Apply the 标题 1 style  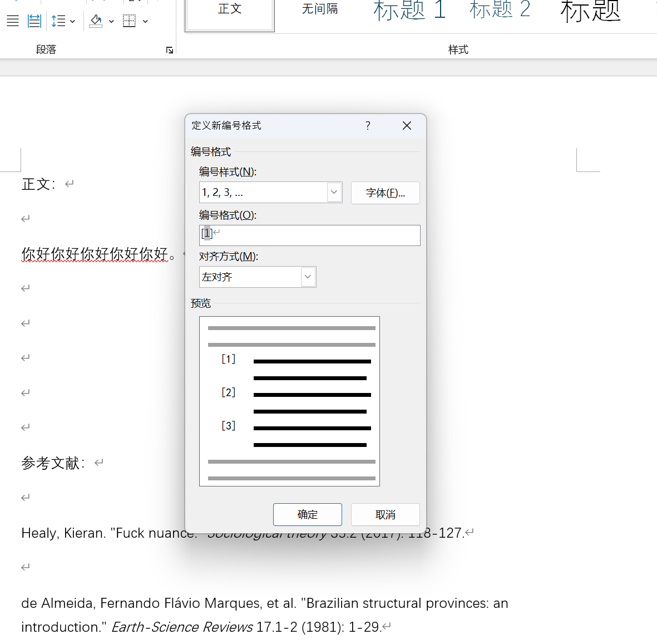tap(409, 10)
